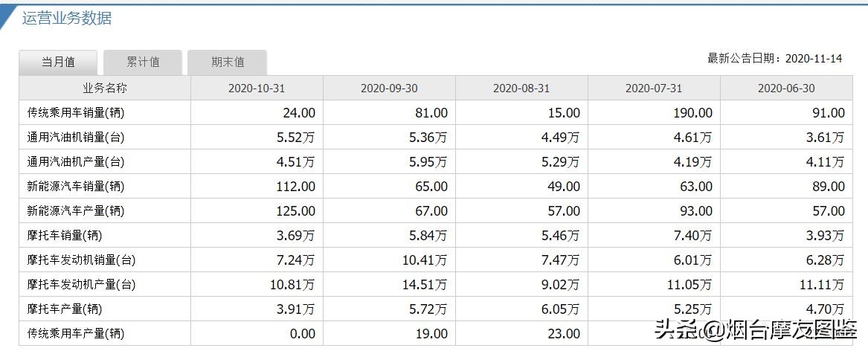
Task: Click the 2020-10-31 column header
Action: tap(257, 88)
